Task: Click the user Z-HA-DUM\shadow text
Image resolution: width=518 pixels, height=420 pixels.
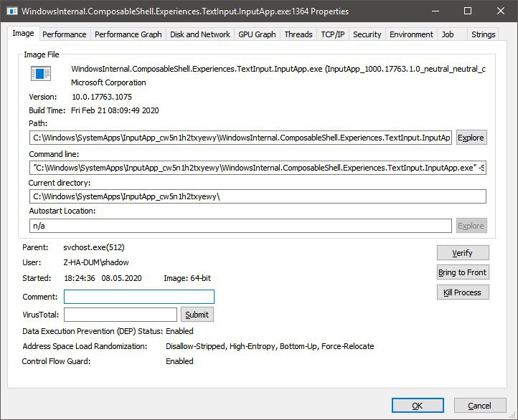Action: pos(96,262)
